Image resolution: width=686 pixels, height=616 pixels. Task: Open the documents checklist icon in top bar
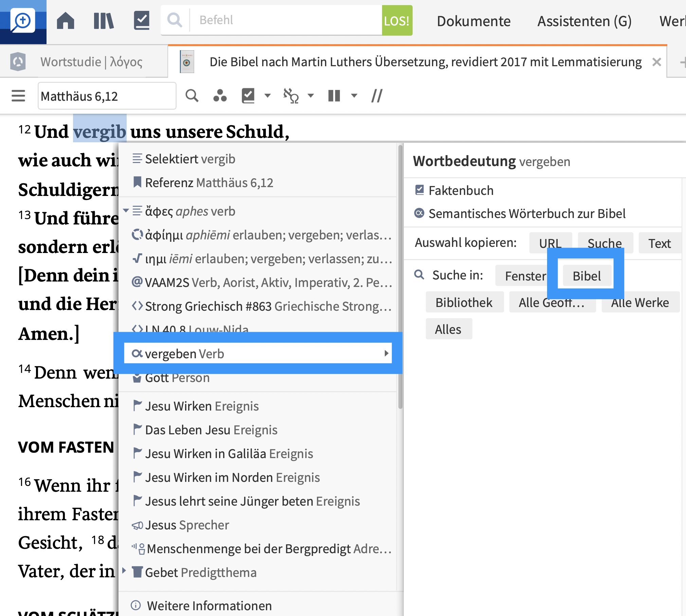click(x=142, y=20)
